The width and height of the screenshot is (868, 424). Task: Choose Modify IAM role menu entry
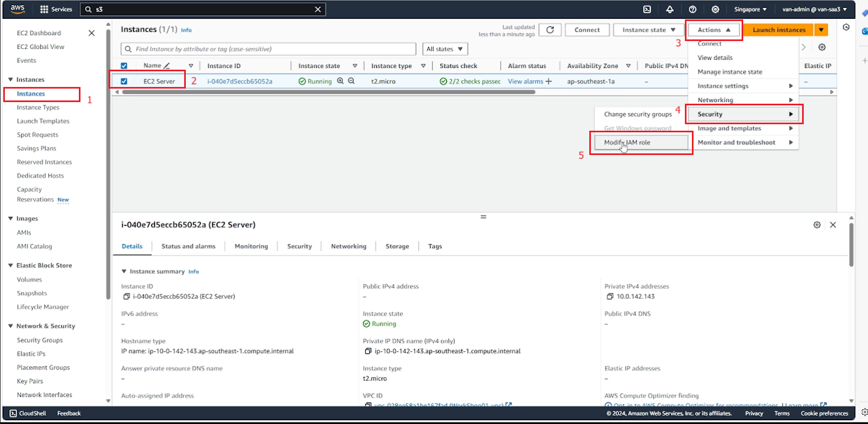point(641,143)
